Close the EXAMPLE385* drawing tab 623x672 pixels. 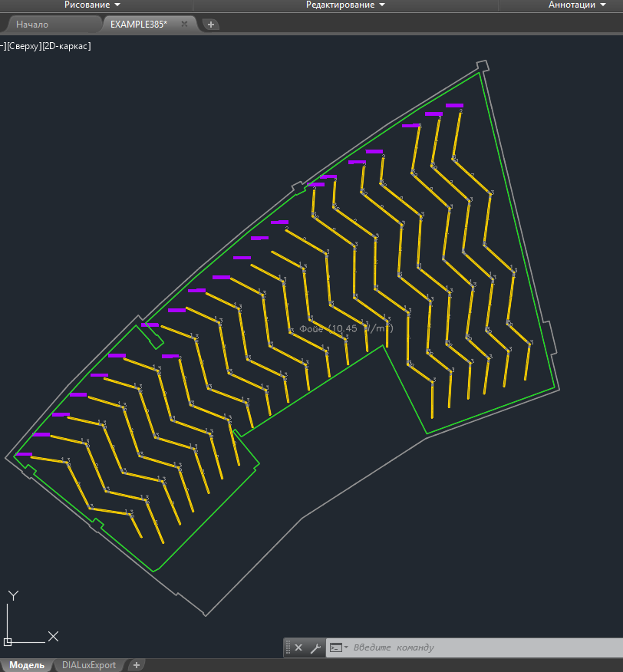(184, 25)
